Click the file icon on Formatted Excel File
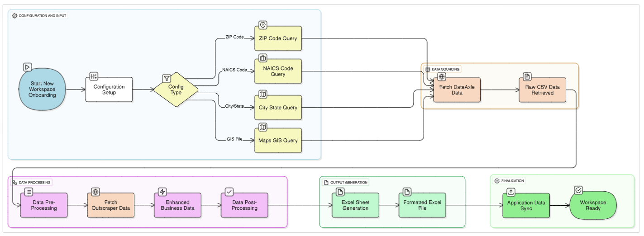Screen dimensions: 644x236 [x=407, y=192]
